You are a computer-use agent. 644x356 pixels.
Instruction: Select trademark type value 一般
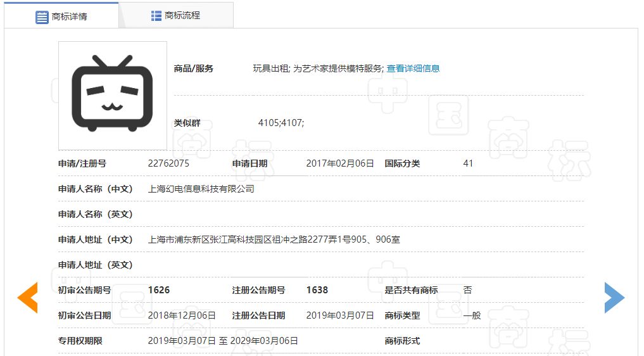pyautogui.click(x=472, y=315)
